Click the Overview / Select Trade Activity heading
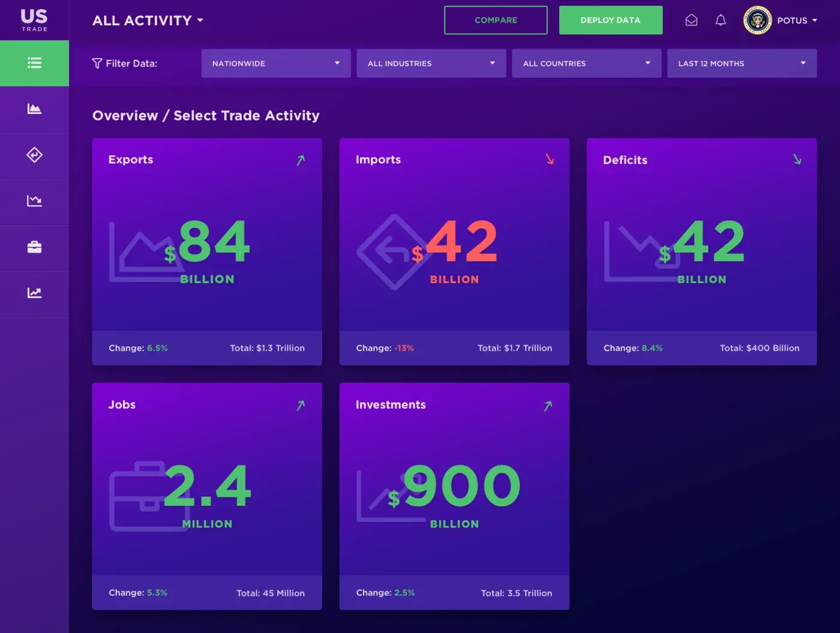 [206, 116]
